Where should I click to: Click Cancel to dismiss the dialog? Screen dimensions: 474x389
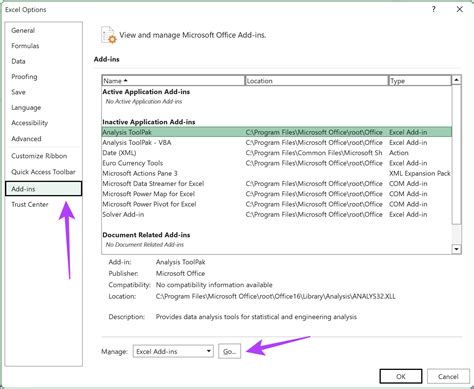(x=448, y=376)
